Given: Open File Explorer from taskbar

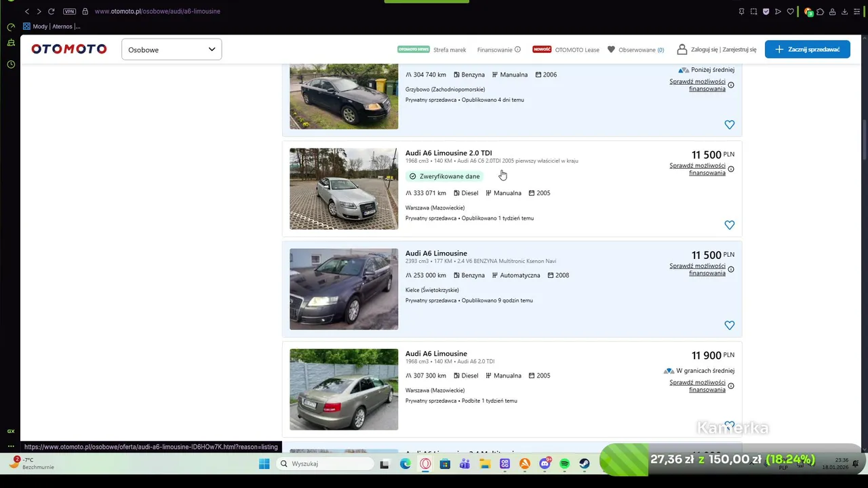Looking at the screenshot, I should pyautogui.click(x=485, y=464).
